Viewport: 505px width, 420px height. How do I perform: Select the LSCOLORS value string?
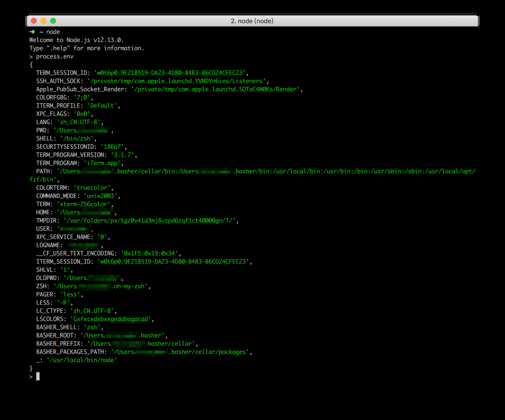point(111,319)
